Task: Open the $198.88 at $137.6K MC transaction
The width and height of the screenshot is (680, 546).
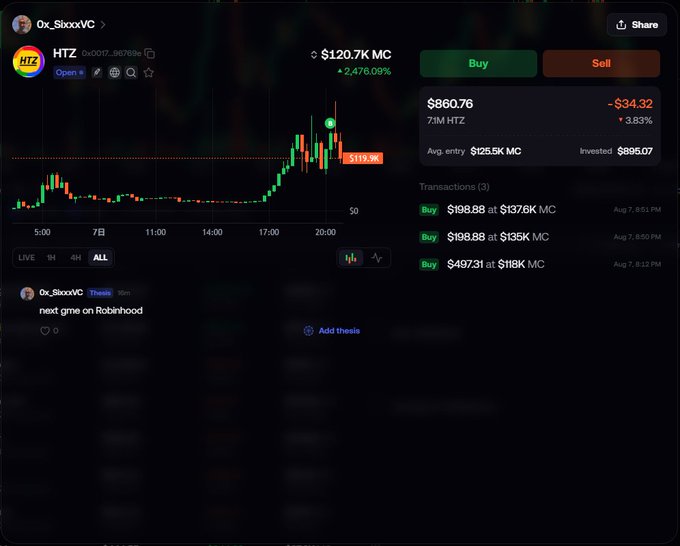Action: point(540,209)
